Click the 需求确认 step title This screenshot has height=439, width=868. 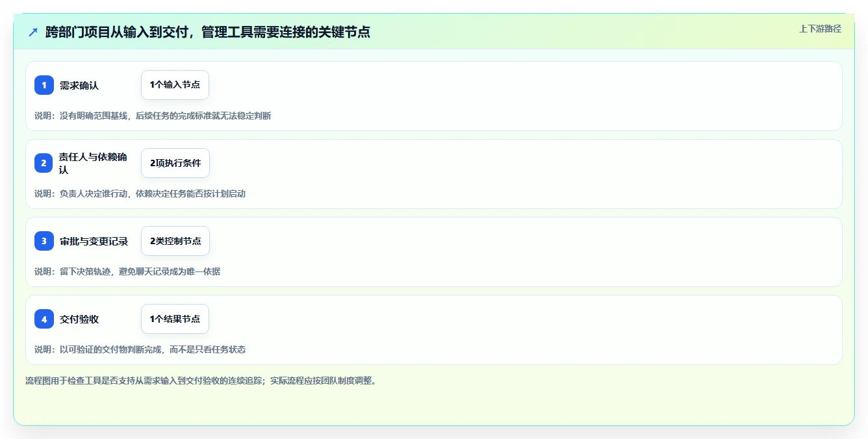click(x=79, y=85)
